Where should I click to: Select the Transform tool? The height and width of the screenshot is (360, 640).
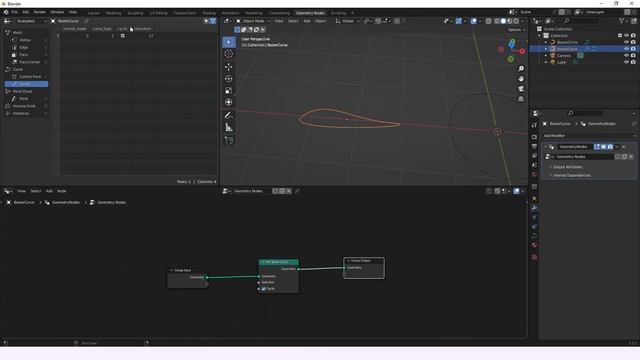coord(229,102)
